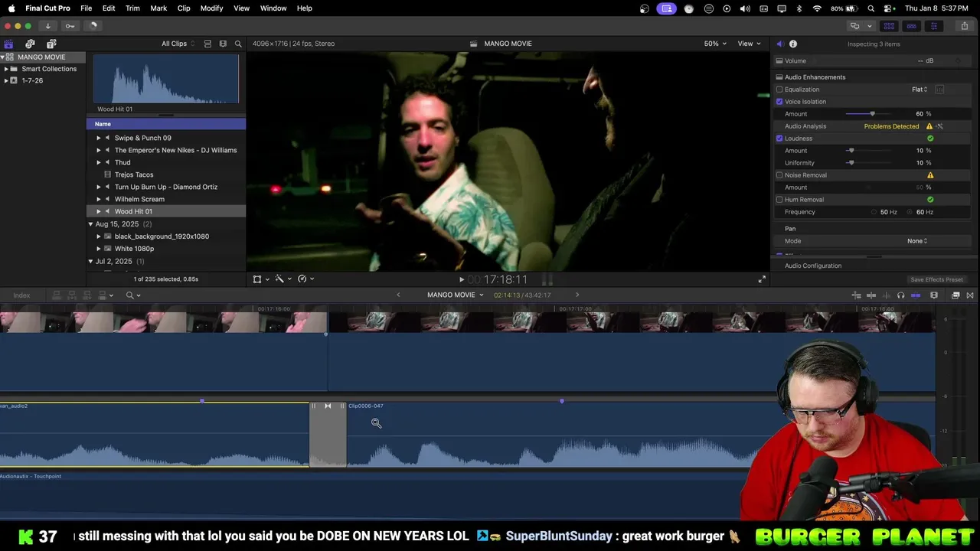Disable the Loudness checkbox
The height and width of the screenshot is (551, 980).
tap(779, 139)
